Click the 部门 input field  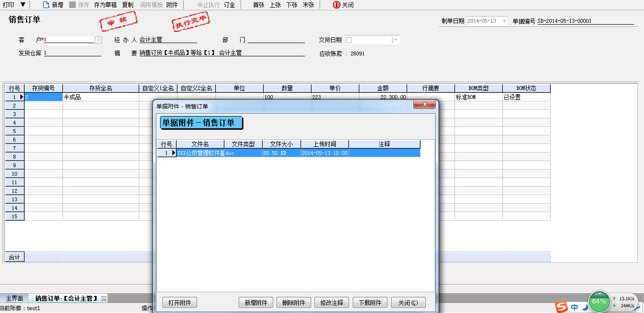276,40
